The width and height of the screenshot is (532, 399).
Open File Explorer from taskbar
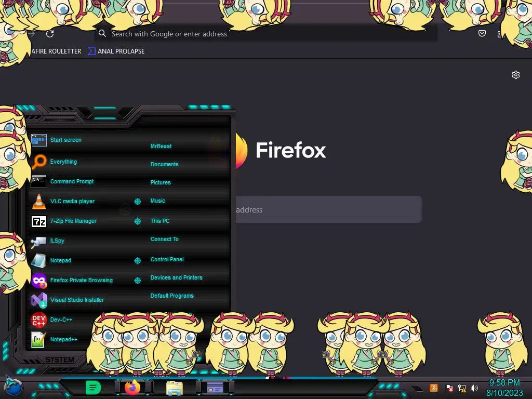tap(175, 388)
